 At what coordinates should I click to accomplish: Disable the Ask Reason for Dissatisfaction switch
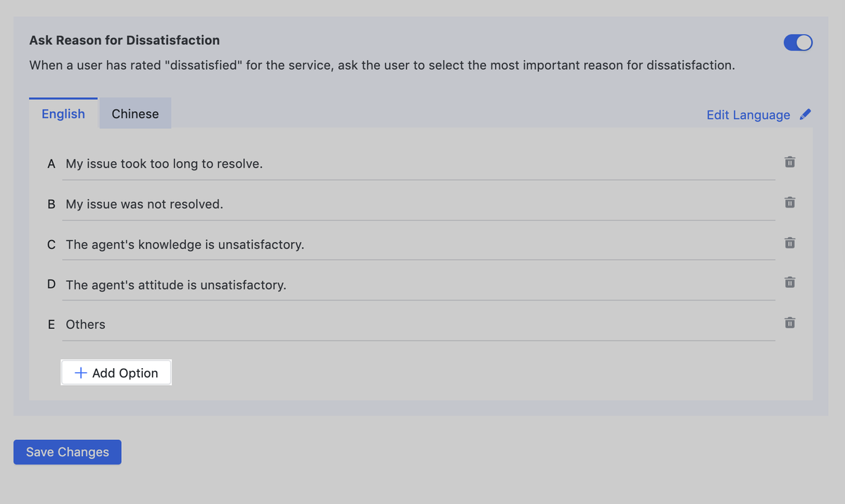pos(797,43)
